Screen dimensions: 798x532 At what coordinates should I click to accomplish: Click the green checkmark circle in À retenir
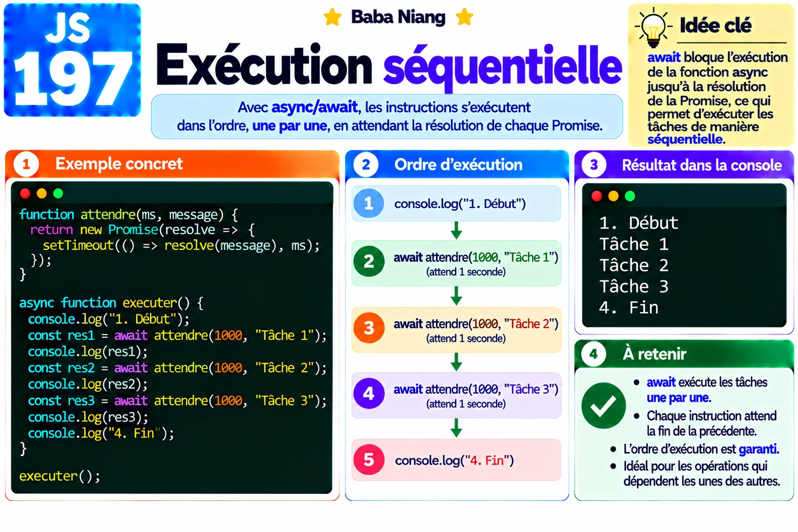(x=603, y=406)
